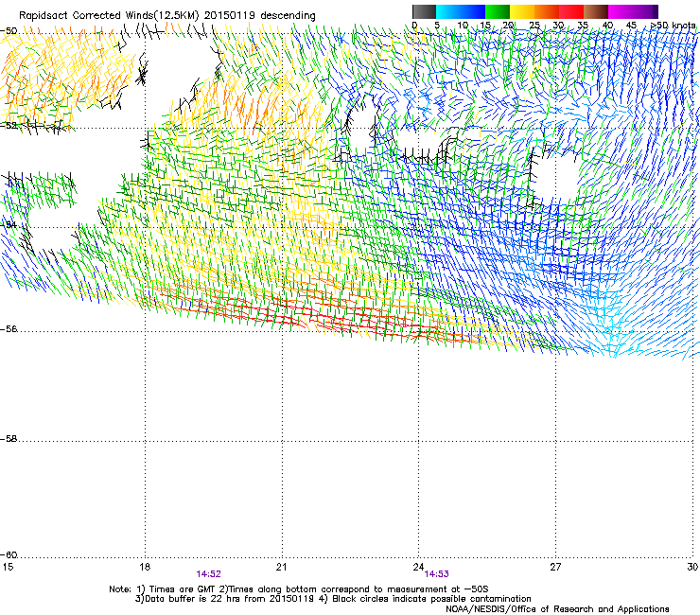Click latitude label '-54'
The image size is (700, 615).
(x=9, y=224)
